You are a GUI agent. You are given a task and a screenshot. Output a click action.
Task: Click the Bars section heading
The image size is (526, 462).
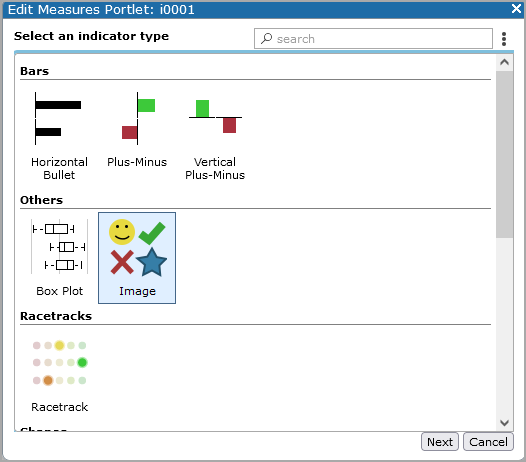(x=35, y=71)
